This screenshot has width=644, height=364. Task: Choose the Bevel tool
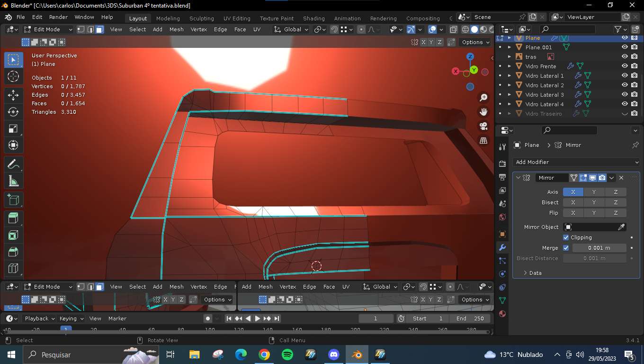(13, 252)
